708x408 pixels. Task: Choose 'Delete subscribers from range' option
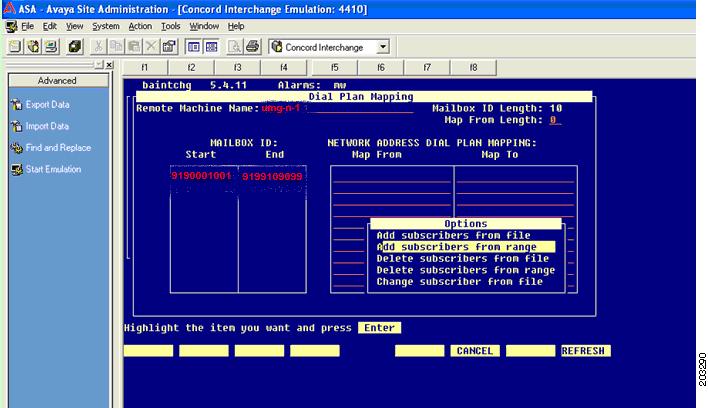point(465,270)
